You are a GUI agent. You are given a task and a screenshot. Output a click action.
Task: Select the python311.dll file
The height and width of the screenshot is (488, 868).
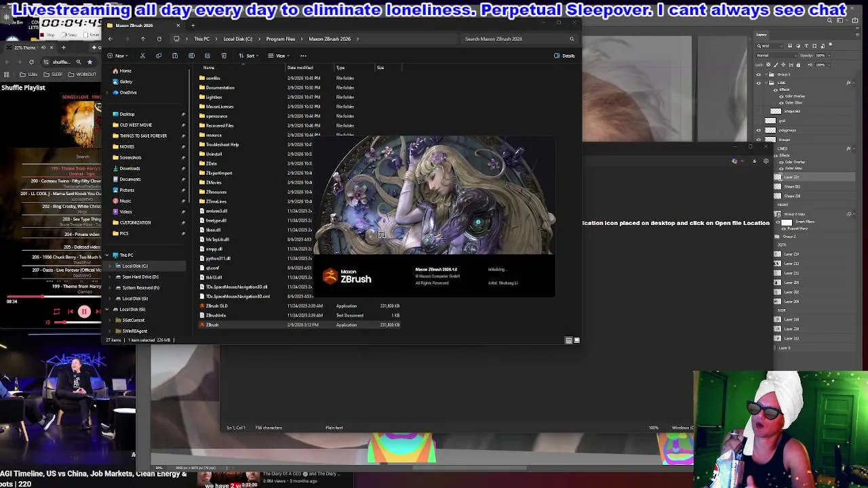218,258
